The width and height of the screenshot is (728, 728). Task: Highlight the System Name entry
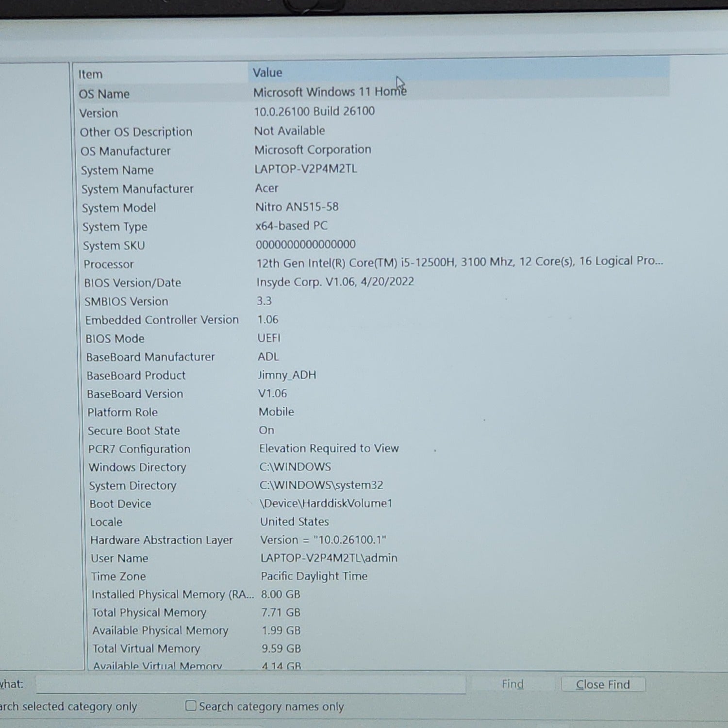117,170
